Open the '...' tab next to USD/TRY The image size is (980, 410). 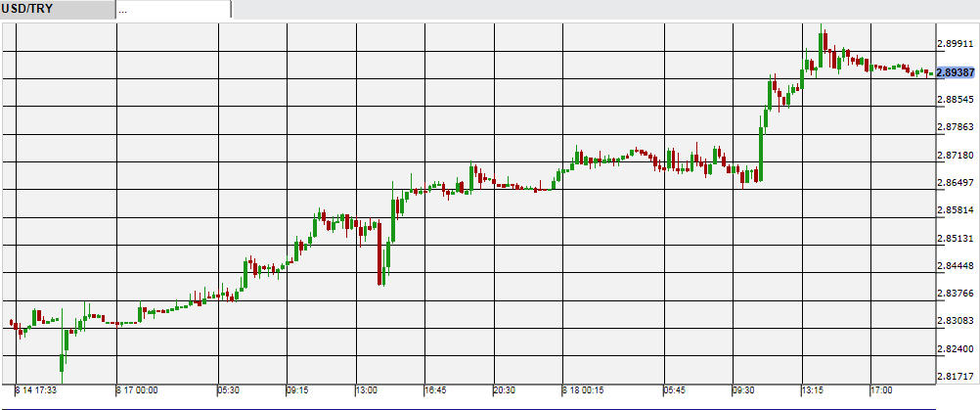coord(172,9)
